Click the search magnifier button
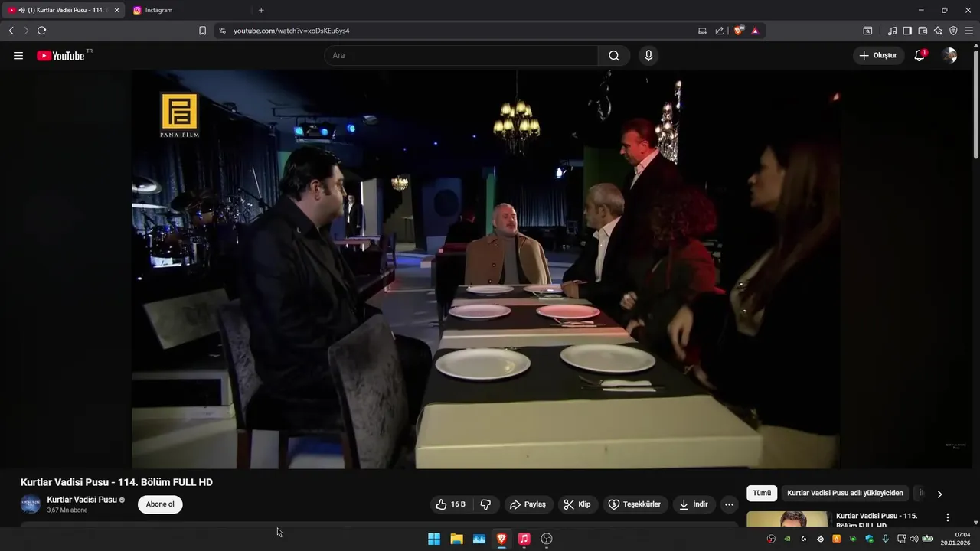 pos(614,56)
